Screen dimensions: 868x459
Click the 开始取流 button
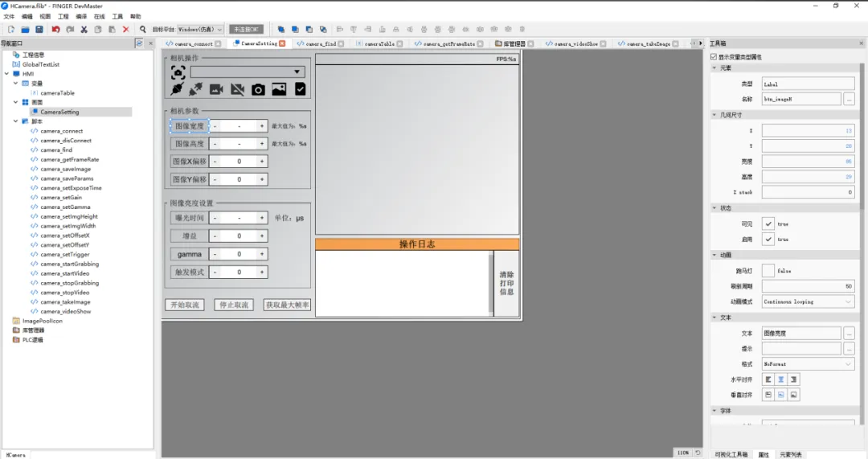tap(185, 305)
